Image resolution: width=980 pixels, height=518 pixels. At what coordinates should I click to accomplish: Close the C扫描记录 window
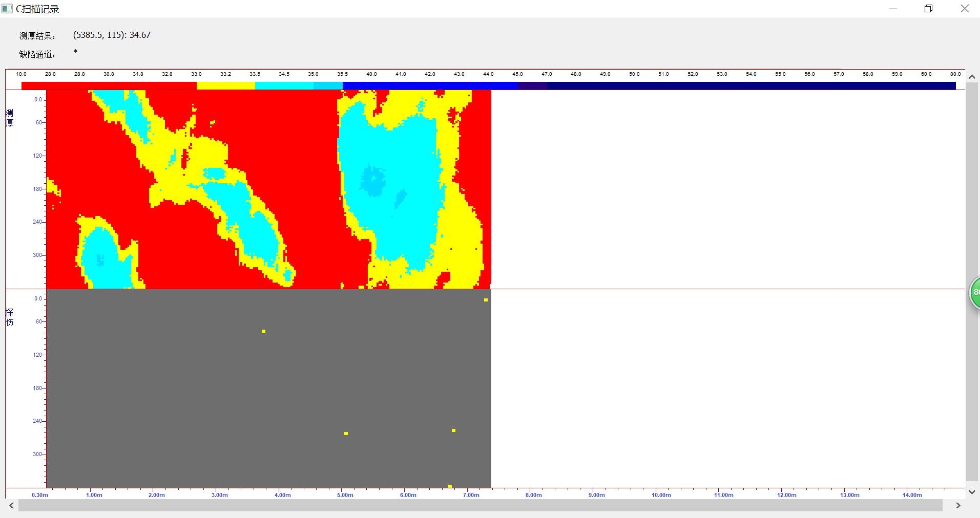[x=965, y=9]
